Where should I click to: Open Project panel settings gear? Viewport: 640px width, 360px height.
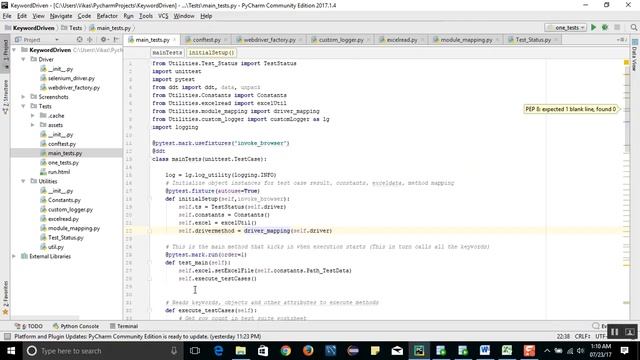[x=104, y=40]
